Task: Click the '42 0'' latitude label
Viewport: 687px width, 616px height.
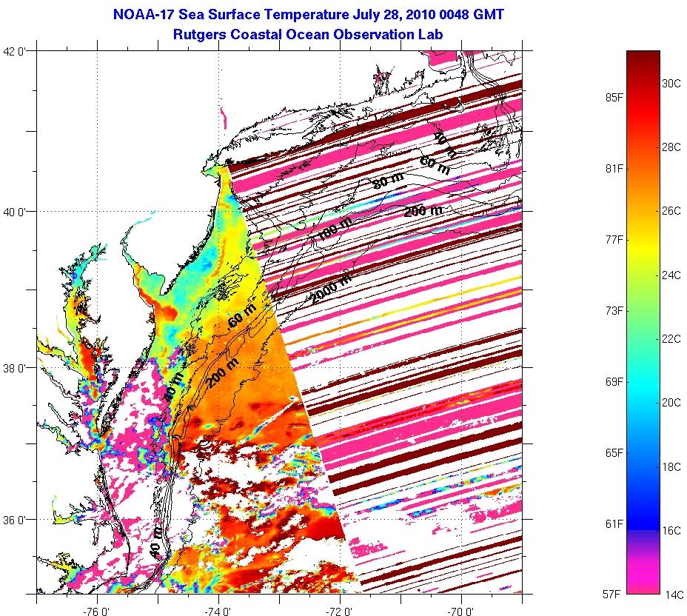Action: 14,51
